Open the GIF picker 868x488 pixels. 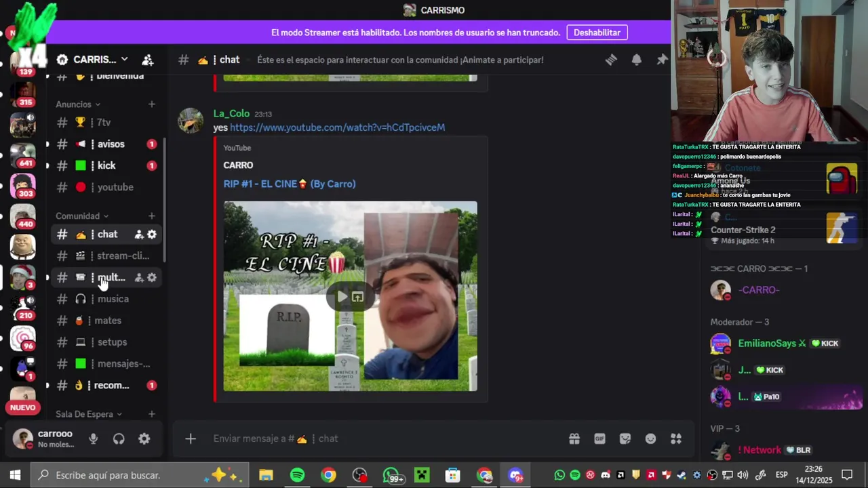tap(599, 439)
